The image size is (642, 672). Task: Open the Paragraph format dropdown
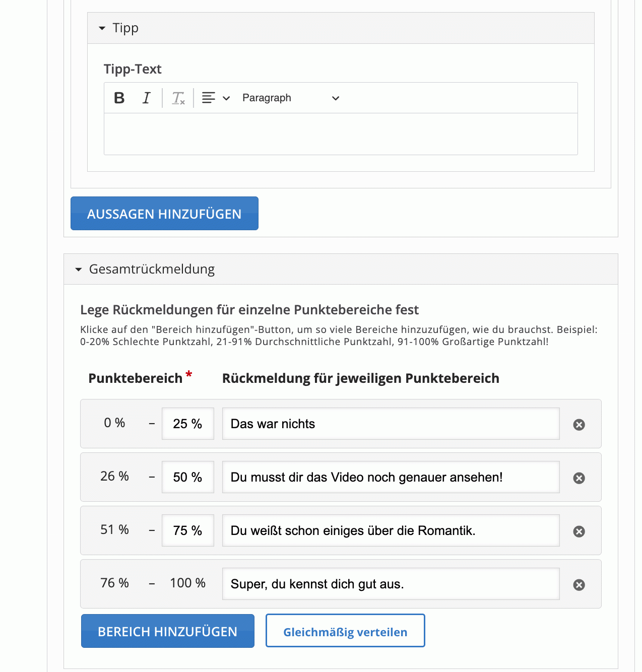(291, 98)
